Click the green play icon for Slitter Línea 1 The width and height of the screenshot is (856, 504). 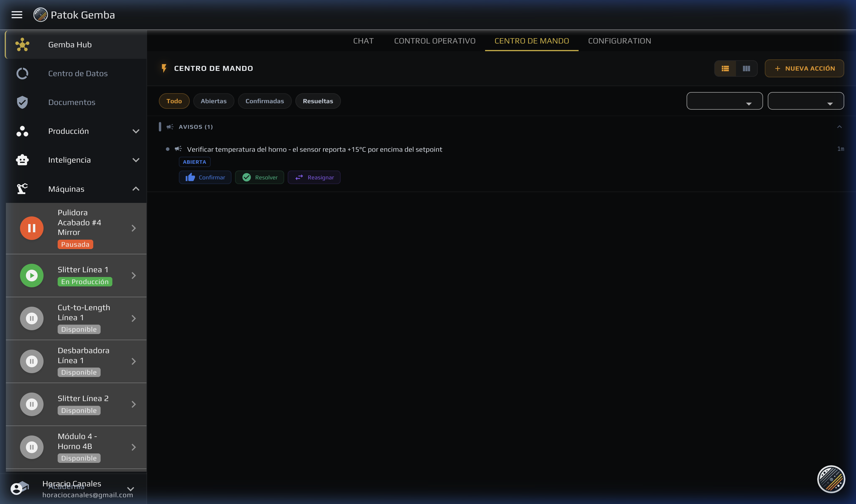31,276
